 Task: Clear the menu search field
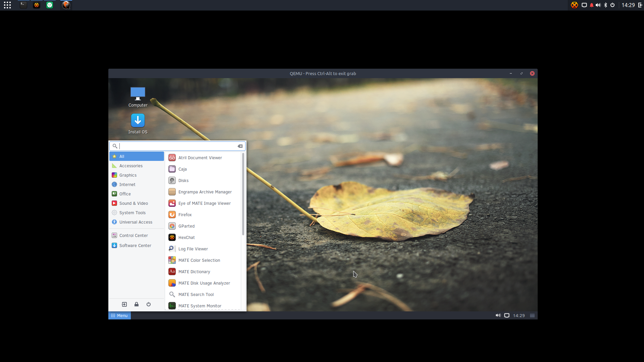(x=240, y=146)
